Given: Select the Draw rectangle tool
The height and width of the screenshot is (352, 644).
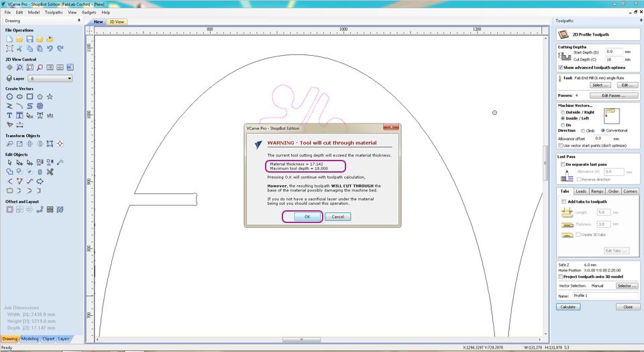Looking at the screenshot, I should pos(30,97).
